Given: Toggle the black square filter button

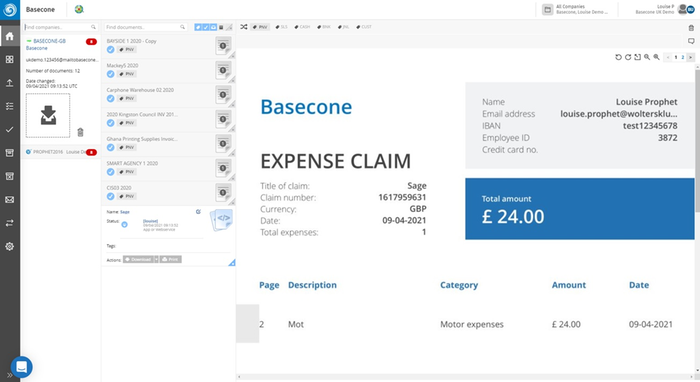Looking at the screenshot, I should 221,27.
